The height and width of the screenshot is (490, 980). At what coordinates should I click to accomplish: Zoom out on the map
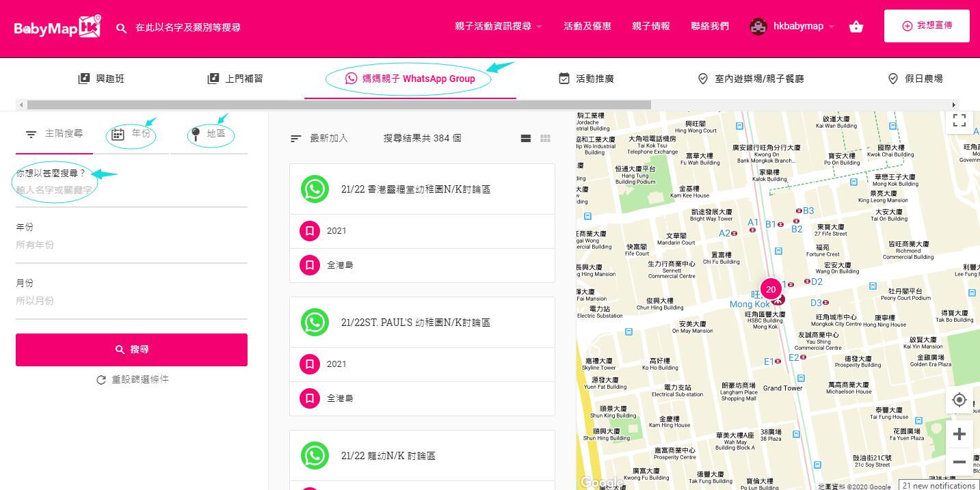[959, 462]
